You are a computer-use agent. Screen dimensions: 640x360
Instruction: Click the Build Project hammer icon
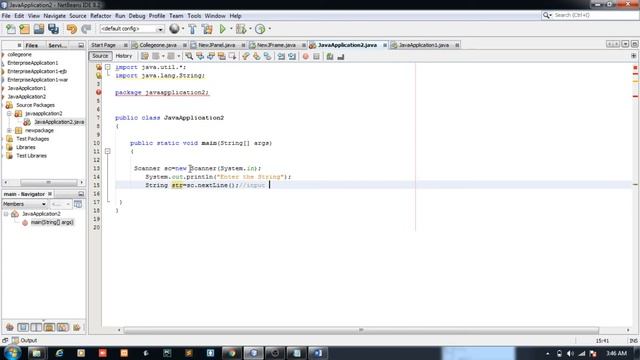[192, 29]
